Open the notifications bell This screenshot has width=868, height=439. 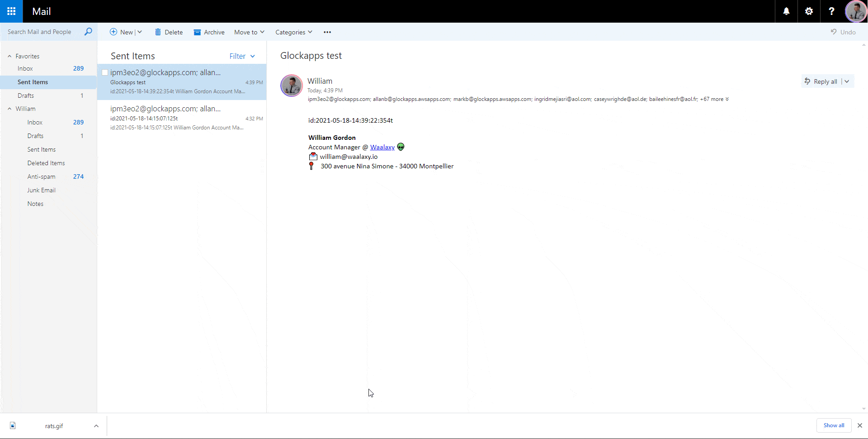pos(786,11)
